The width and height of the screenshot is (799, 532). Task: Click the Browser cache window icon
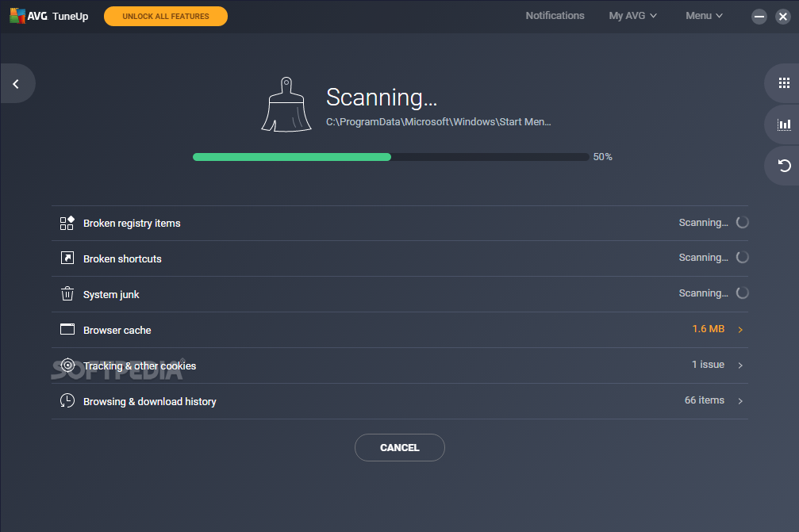[67, 329]
